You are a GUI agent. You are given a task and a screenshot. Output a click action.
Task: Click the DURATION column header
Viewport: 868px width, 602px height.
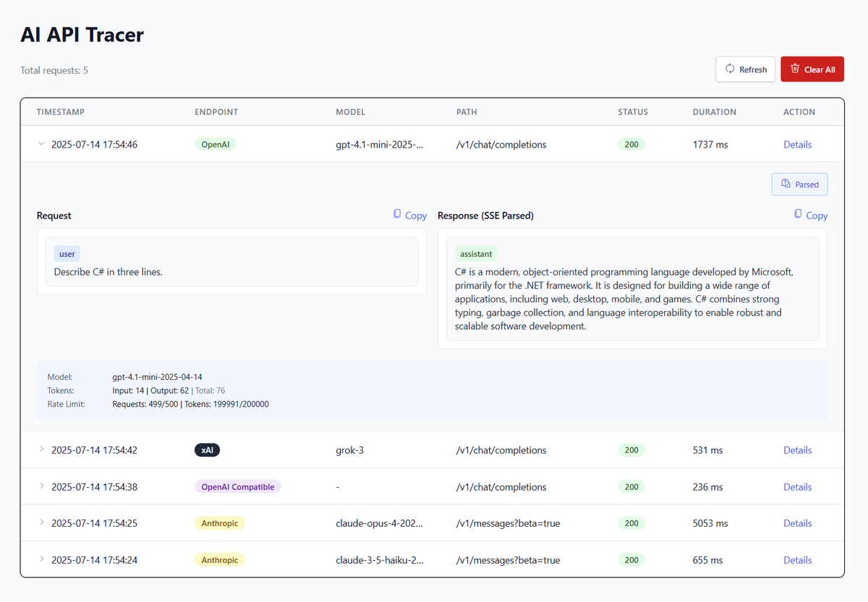pyautogui.click(x=715, y=112)
